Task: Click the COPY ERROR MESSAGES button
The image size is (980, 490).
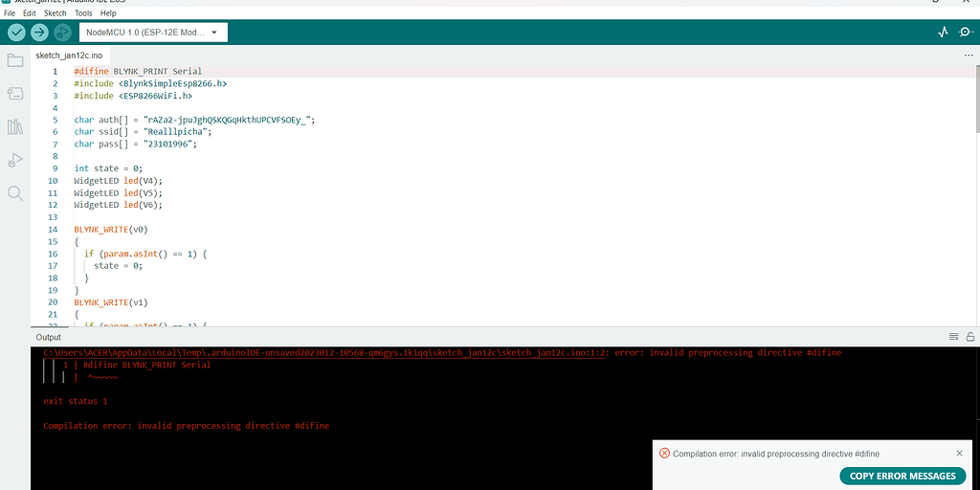Action: pos(902,476)
